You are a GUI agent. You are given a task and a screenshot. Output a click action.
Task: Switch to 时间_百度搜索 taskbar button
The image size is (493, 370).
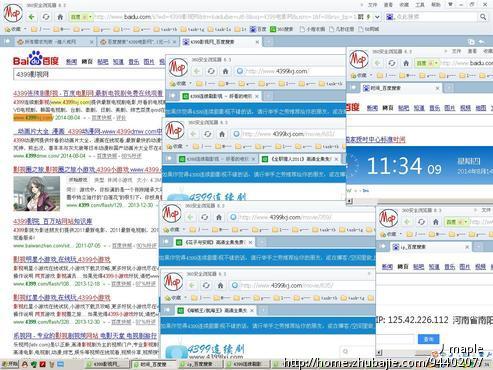153,365
